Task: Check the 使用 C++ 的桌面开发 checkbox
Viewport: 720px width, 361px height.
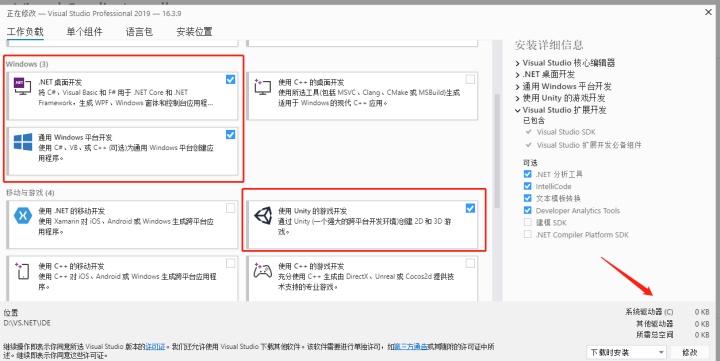Action: coord(470,79)
